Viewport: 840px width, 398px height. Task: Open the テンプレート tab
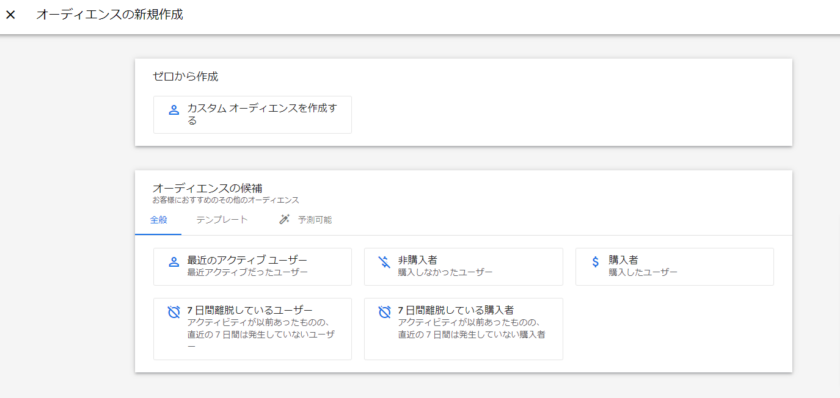click(x=222, y=220)
